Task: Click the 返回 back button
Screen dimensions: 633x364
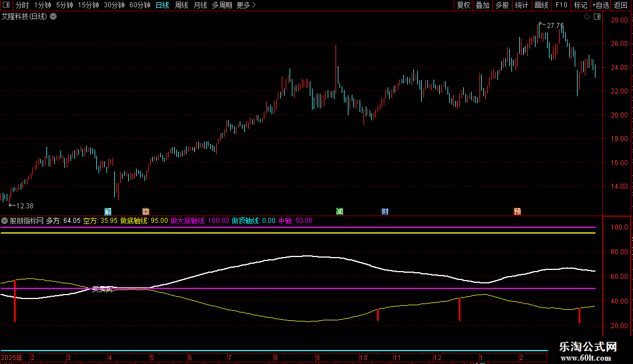Action: coord(621,5)
